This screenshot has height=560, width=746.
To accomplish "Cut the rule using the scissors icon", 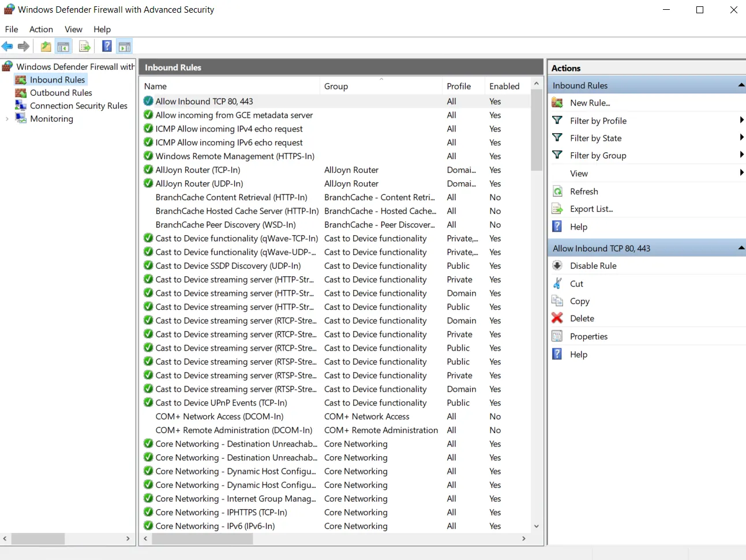I will pos(557,283).
